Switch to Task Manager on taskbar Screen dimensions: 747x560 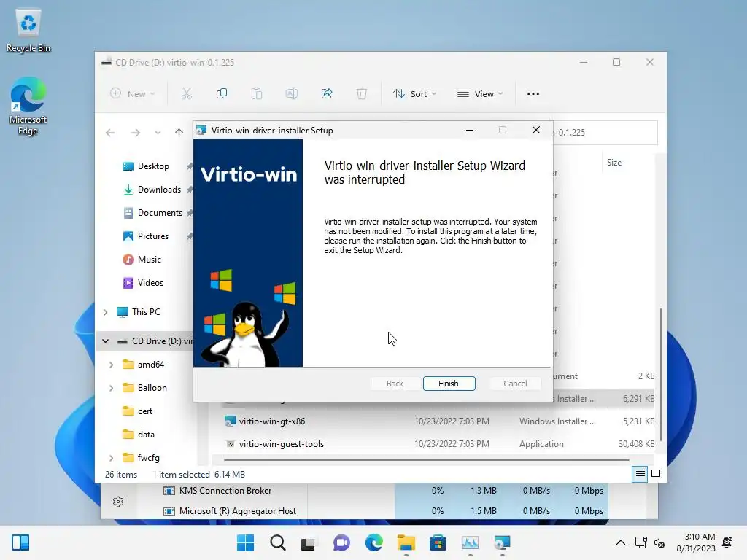pos(471,542)
